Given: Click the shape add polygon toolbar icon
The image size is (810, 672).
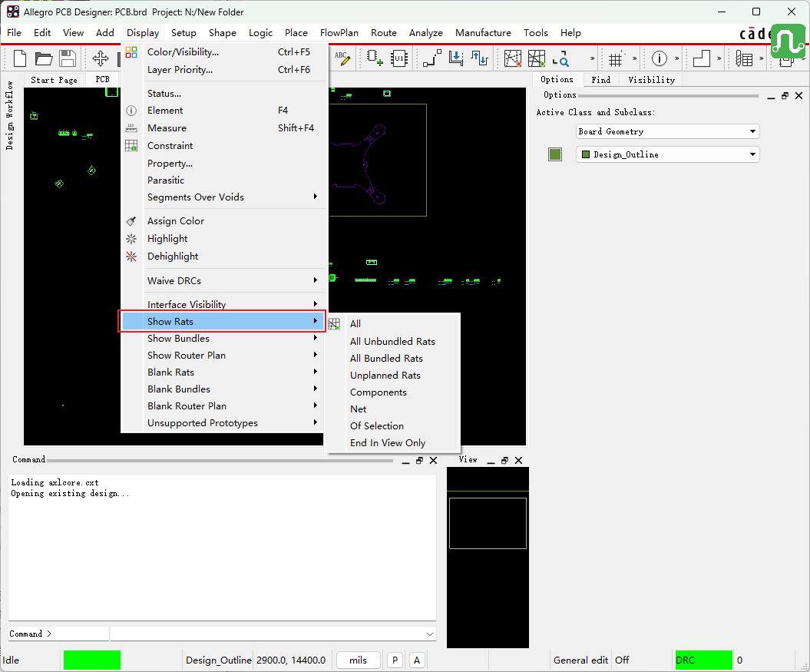Looking at the screenshot, I should point(701,58).
